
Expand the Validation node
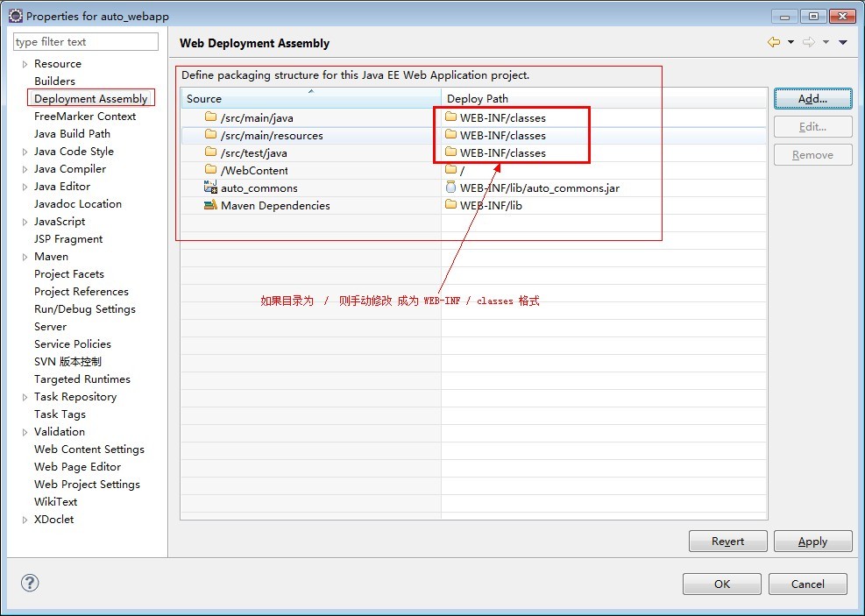click(25, 432)
